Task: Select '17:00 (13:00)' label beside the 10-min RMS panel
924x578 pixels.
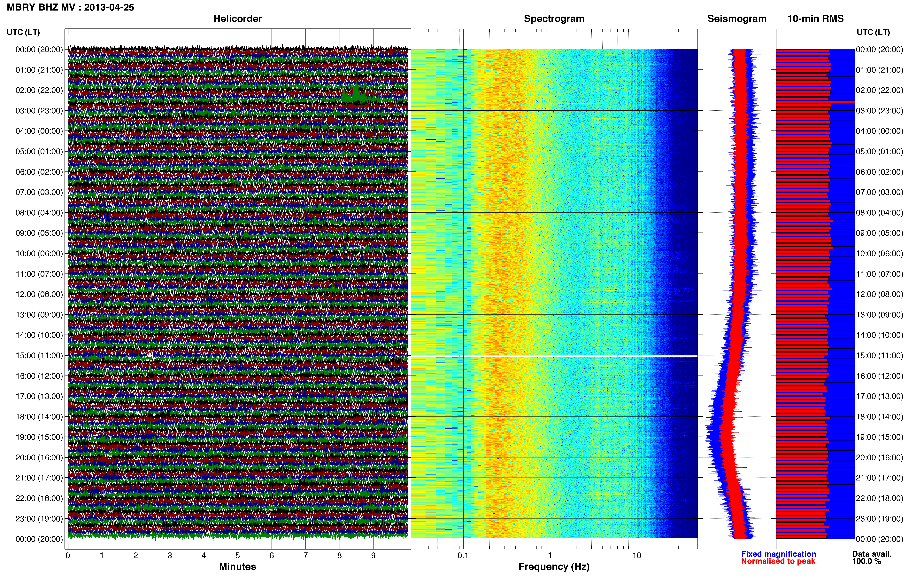Action: tap(880, 396)
